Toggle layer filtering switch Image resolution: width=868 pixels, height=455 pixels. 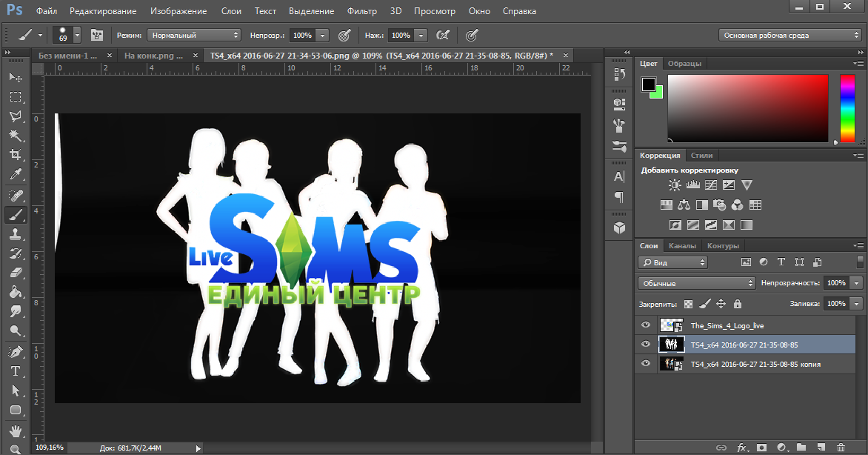(860, 262)
